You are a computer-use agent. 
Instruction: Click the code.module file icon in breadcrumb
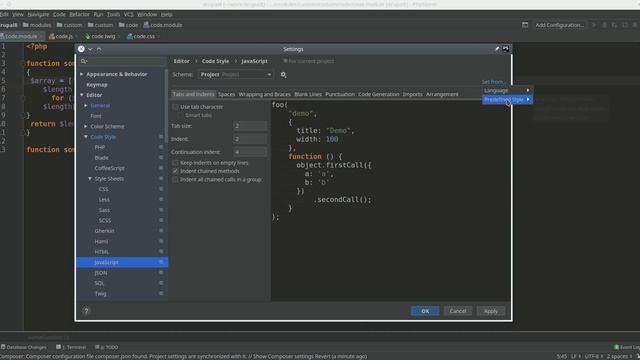coord(146,25)
